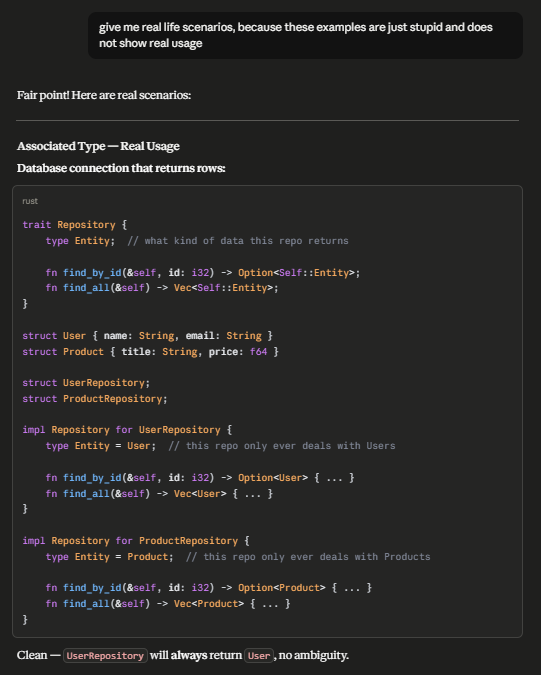Viewport: 541px width, 675px height.
Task: Click the 'struct User' definition line
Action: tap(148, 335)
